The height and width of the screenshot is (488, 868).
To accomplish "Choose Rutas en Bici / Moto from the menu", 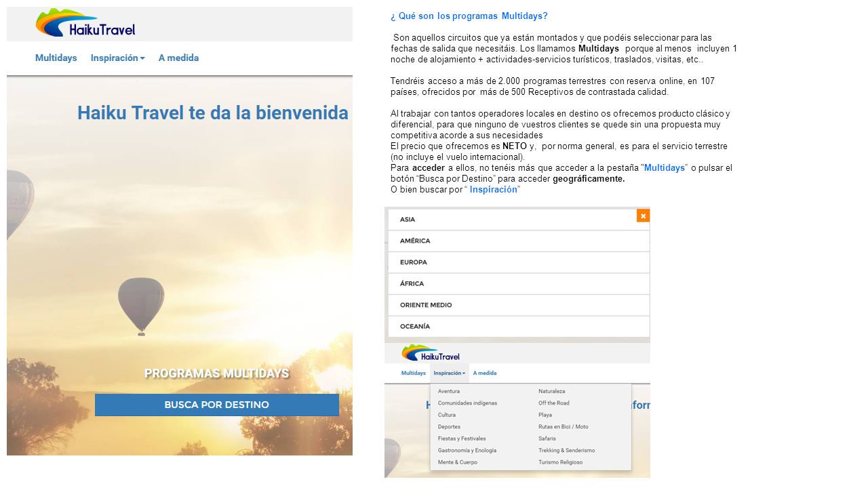I will 564,427.
